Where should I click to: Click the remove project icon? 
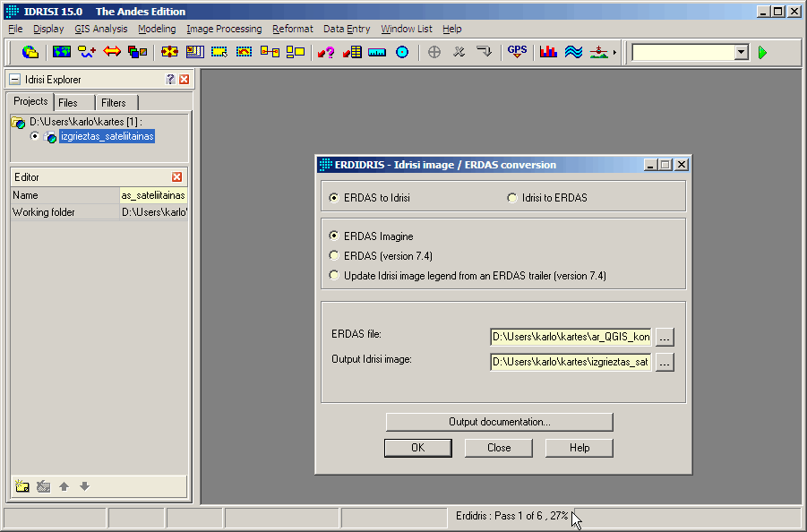pos(44,486)
